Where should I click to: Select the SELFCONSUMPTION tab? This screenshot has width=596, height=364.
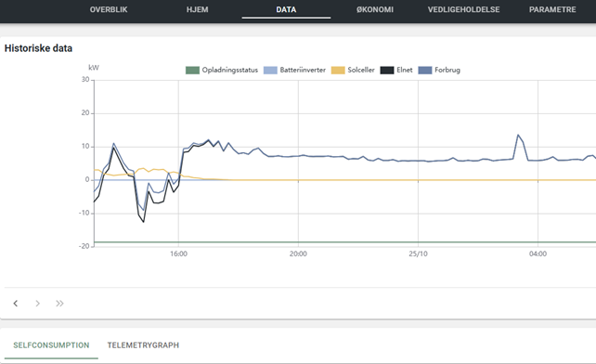[51, 345]
